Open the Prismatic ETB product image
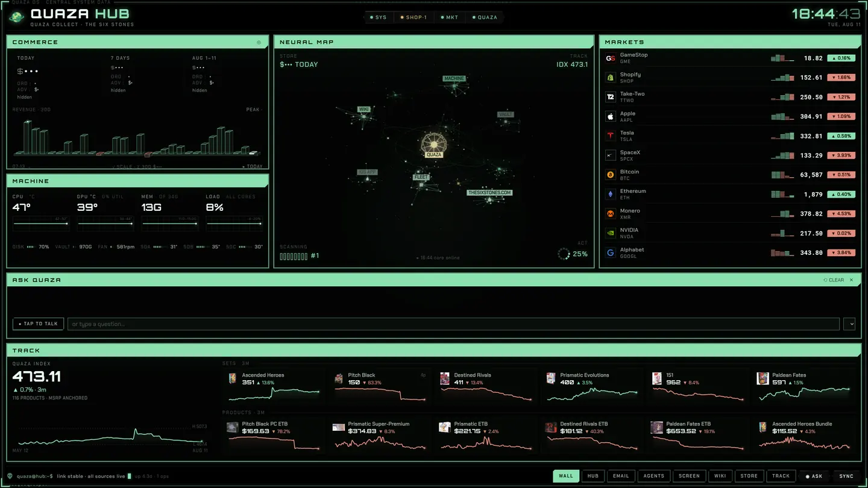This screenshot has width=868, height=488. click(445, 427)
